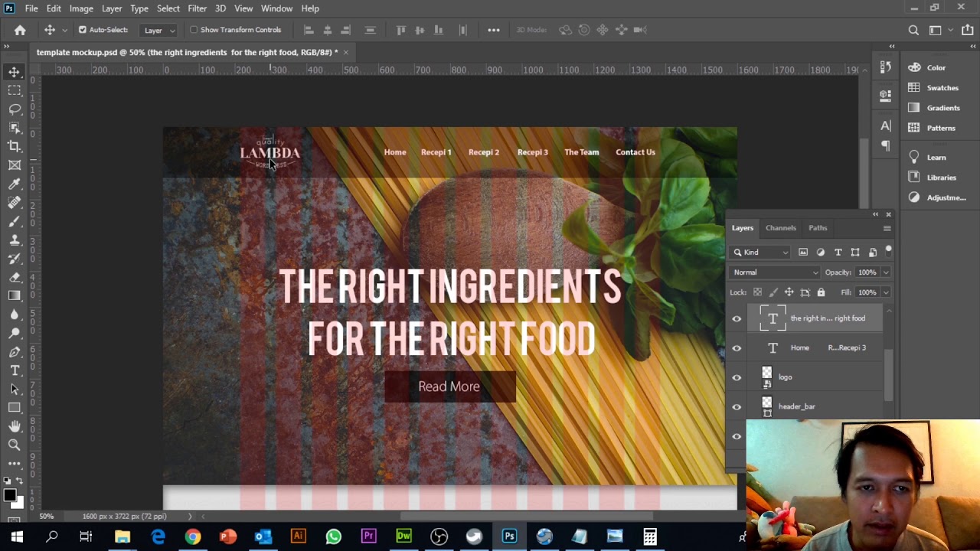Select the Crop tool
Image resolution: width=980 pixels, height=551 pixels.
tap(15, 146)
